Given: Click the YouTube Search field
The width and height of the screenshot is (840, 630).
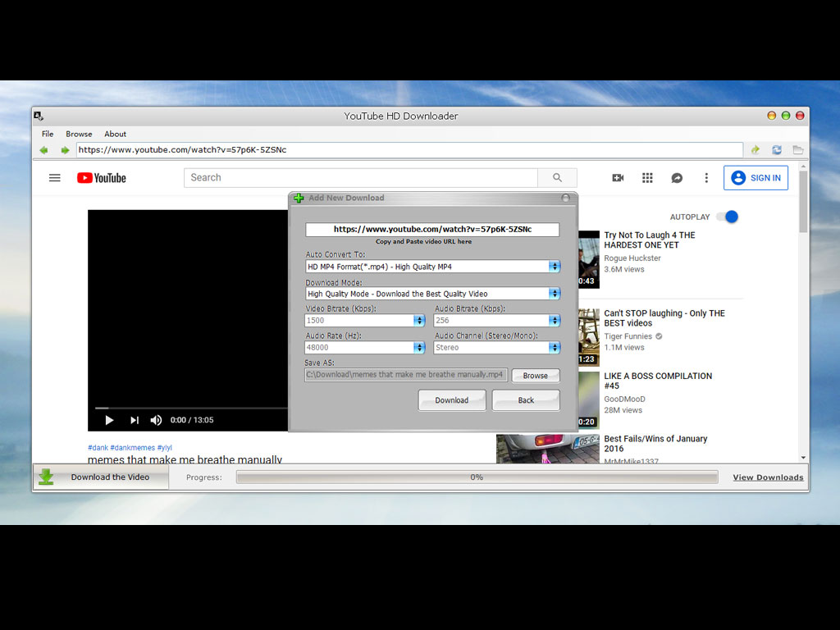Looking at the screenshot, I should click(361, 178).
